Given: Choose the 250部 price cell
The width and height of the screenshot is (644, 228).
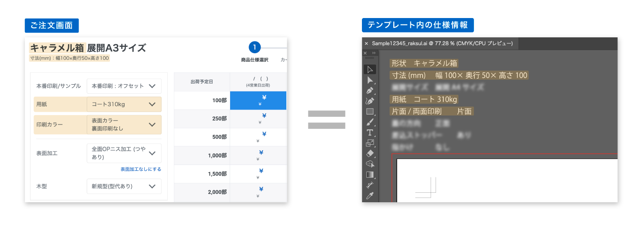Looking at the screenshot, I should [x=258, y=119].
